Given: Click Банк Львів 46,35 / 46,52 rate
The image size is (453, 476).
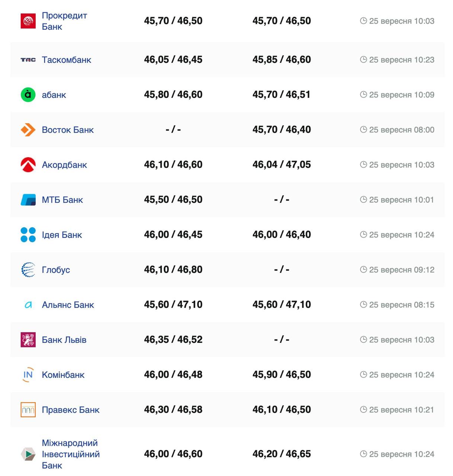Looking at the screenshot, I should point(173,340).
